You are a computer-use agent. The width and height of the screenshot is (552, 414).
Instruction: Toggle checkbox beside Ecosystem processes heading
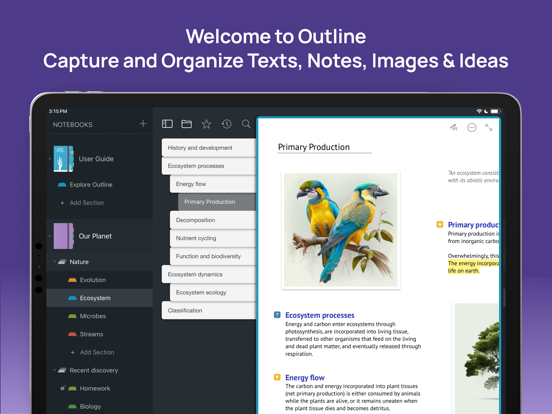click(277, 315)
